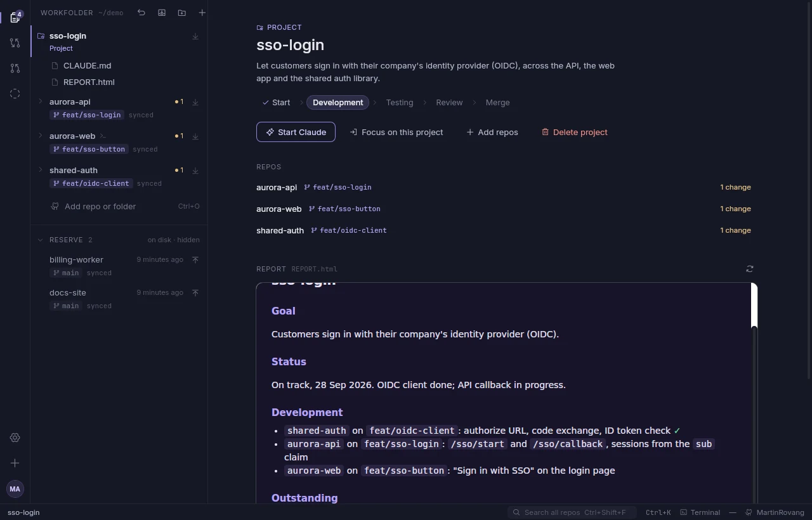Screen dimensions: 812x520
Task: Open REPORT.html file in sidebar
Action: pos(89,82)
